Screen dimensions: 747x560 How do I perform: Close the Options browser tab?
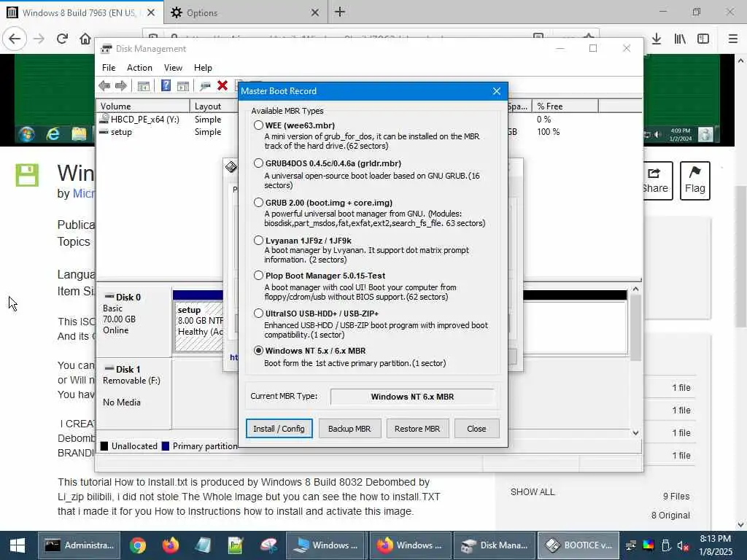point(315,13)
